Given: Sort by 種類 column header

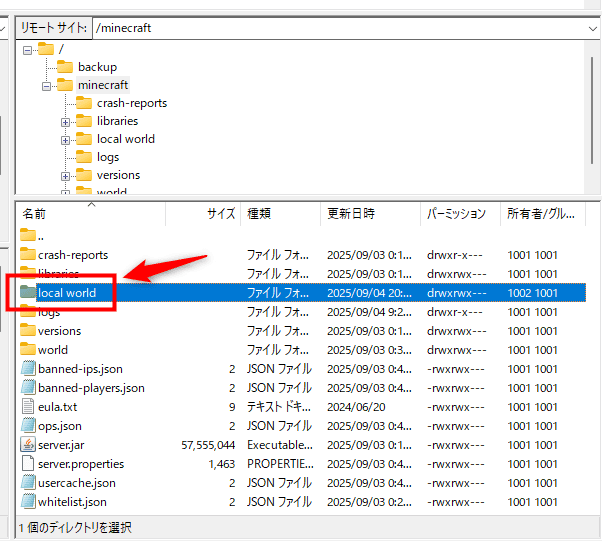Looking at the screenshot, I should tap(281, 213).
